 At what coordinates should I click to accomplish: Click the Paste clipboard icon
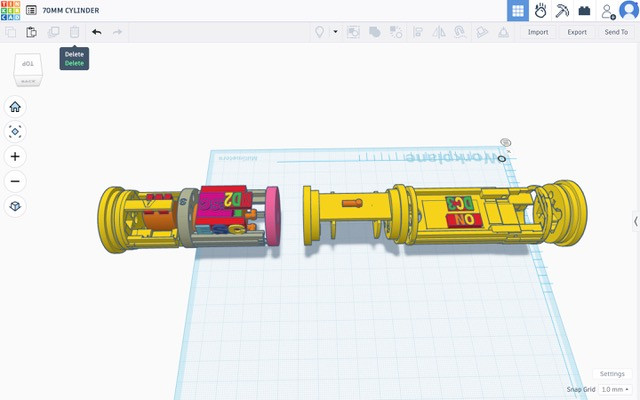(31, 32)
